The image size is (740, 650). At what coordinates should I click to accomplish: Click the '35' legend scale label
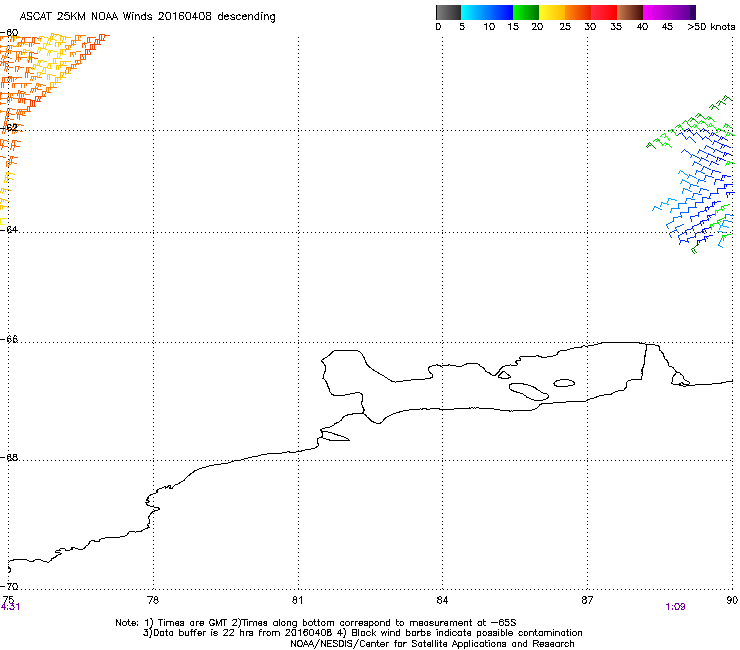[616, 27]
